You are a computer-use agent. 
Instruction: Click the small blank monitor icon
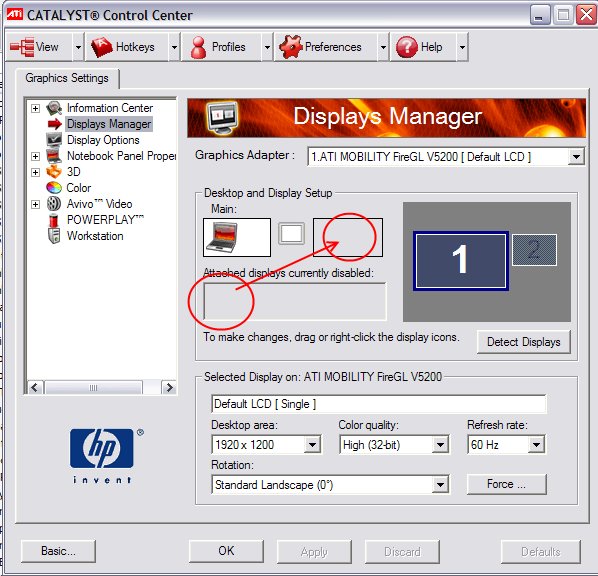(292, 233)
